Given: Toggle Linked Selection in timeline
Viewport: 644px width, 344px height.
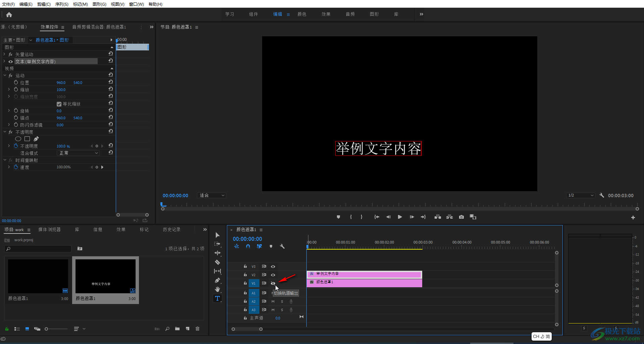Looking at the screenshot, I should pos(259,246).
